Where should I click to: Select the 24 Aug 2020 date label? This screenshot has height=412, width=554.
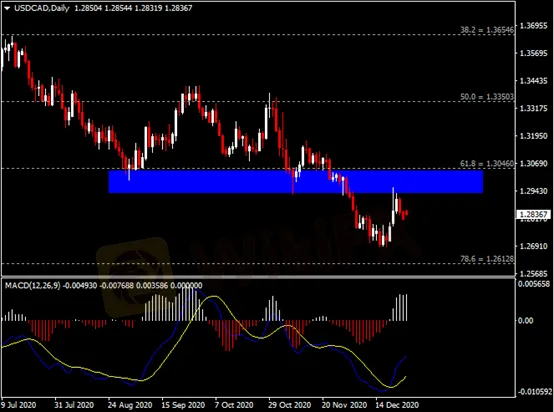(130, 405)
